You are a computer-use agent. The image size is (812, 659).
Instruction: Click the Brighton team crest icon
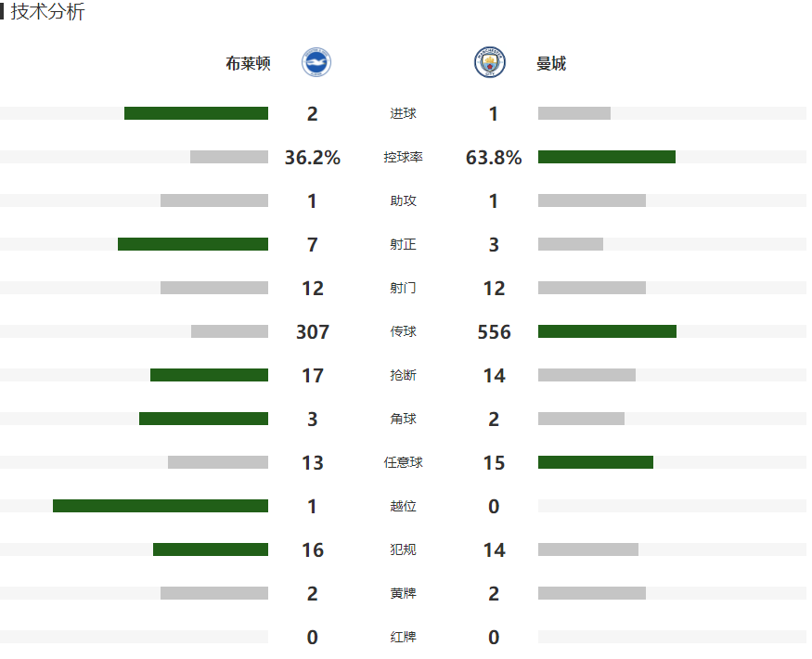pyautogui.click(x=316, y=63)
